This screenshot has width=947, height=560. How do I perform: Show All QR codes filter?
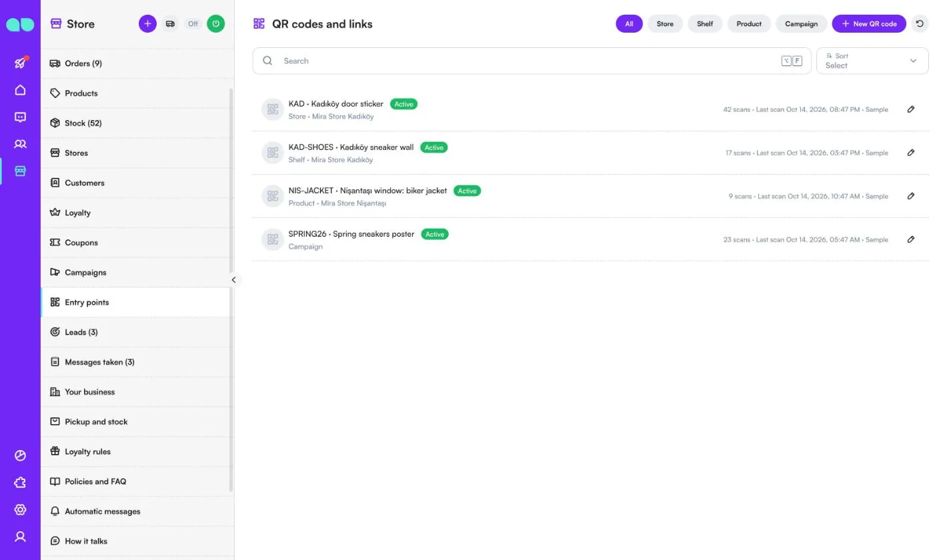tap(629, 24)
